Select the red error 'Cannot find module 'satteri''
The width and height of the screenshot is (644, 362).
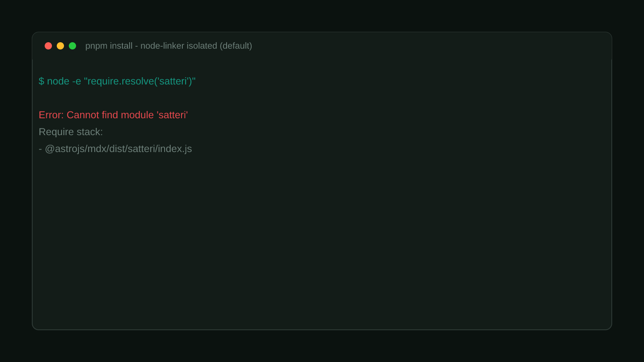127,115
